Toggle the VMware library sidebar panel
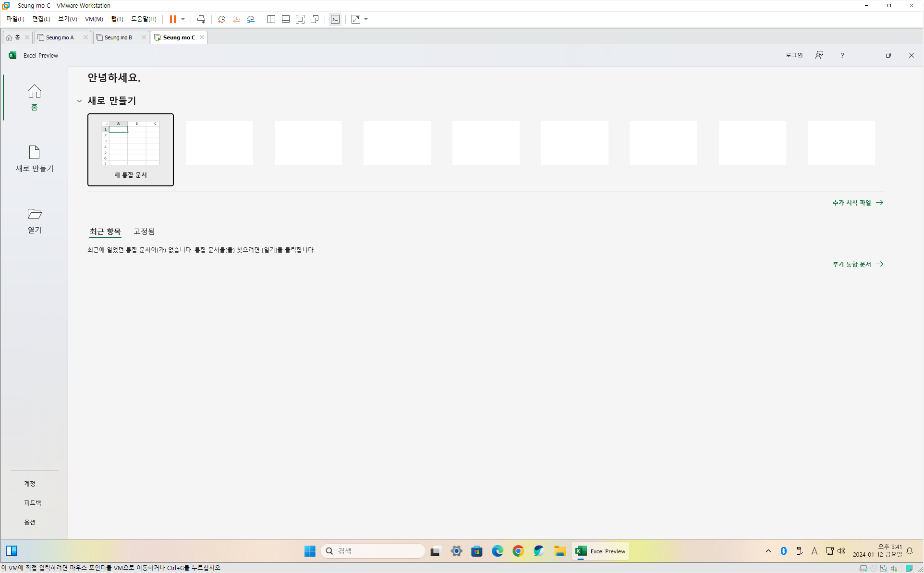Viewport: 924px width, 573px height. (x=271, y=19)
